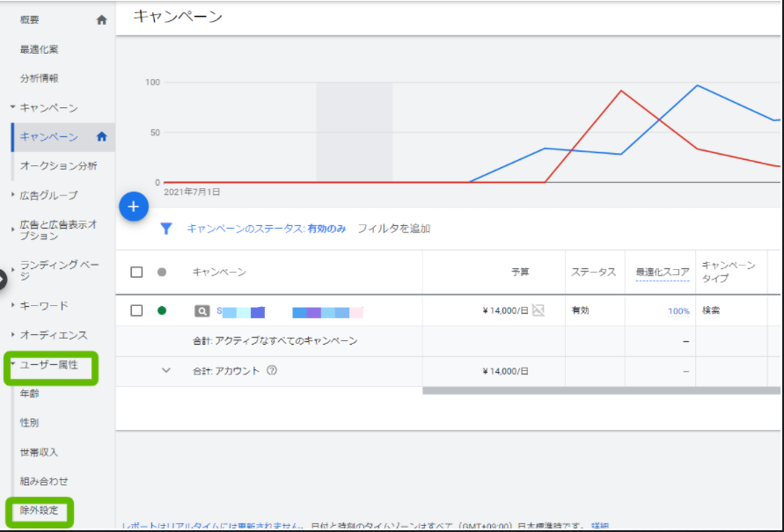Click the blue plus create button
This screenshot has height=532, width=784.
tap(134, 207)
